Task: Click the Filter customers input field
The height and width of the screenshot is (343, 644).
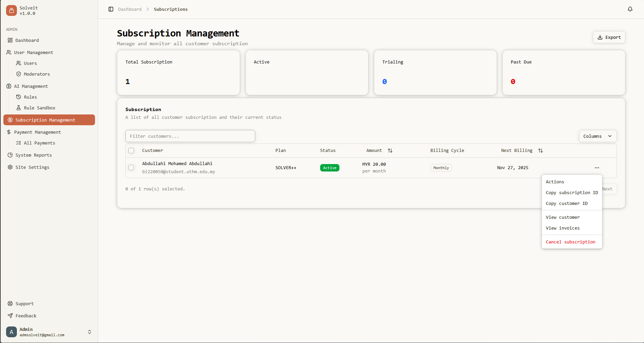Action: (190, 136)
